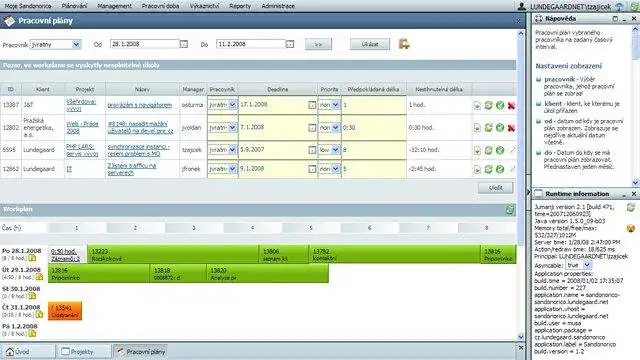Click the green checkmark in row 13387
This screenshot has width=640, height=360.
point(500,105)
